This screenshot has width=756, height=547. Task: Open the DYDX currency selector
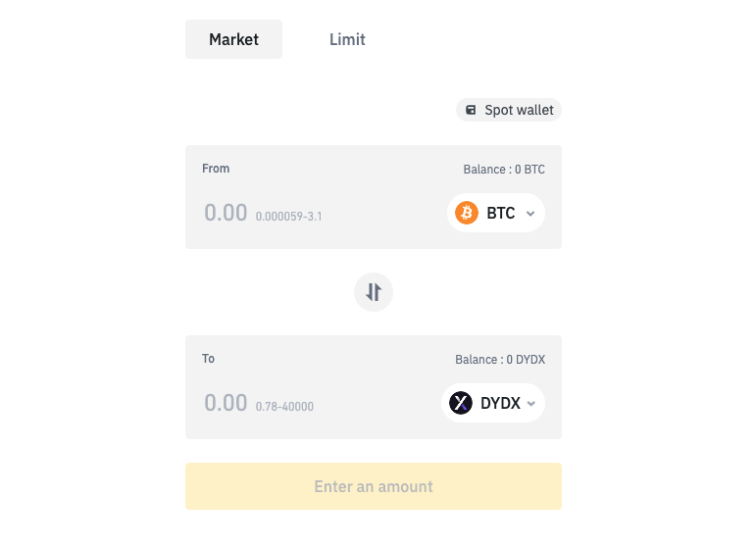tap(493, 403)
